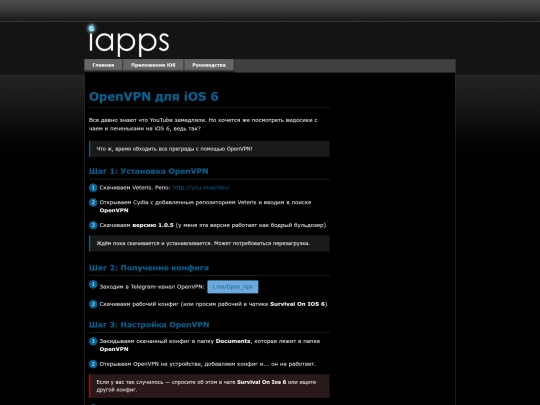Open the Главная tab
540x405 pixels.
pyautogui.click(x=103, y=65)
